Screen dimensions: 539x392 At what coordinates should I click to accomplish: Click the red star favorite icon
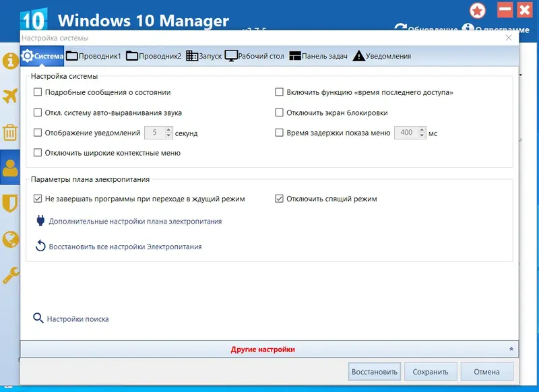[478, 11]
